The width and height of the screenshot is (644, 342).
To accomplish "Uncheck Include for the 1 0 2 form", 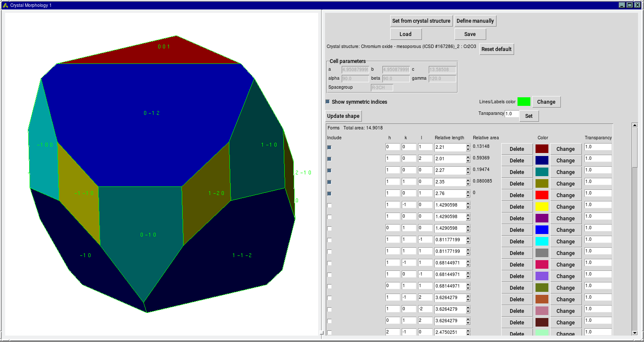I will click(329, 159).
